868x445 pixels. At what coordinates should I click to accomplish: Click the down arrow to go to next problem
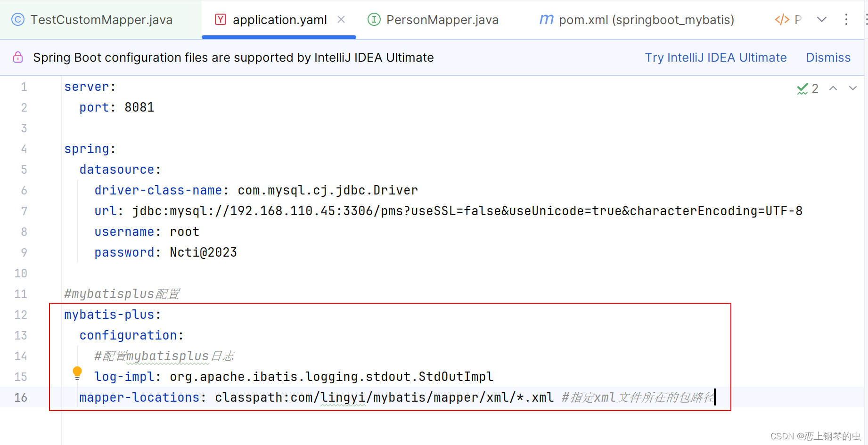tap(853, 88)
